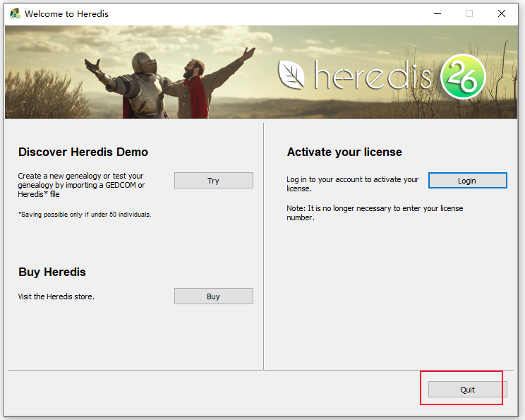Click the 'Discover Heredis Demo' heading

(83, 152)
